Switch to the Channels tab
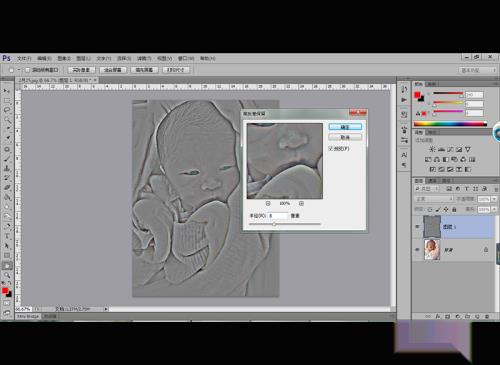This screenshot has height=365, width=500. pos(432,181)
